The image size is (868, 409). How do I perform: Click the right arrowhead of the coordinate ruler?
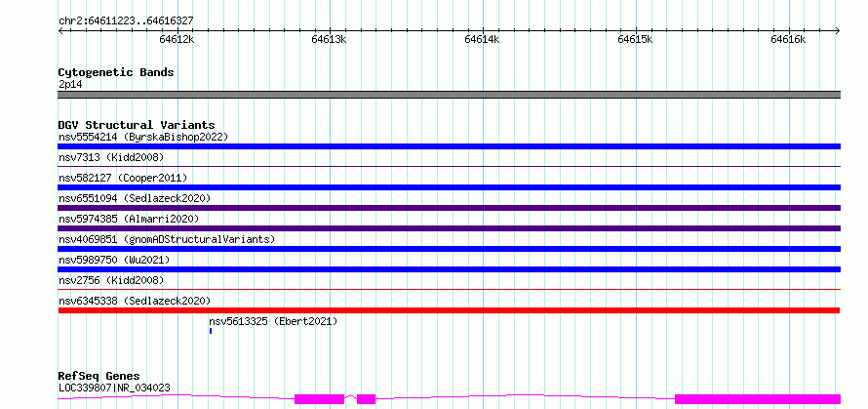coord(838,31)
